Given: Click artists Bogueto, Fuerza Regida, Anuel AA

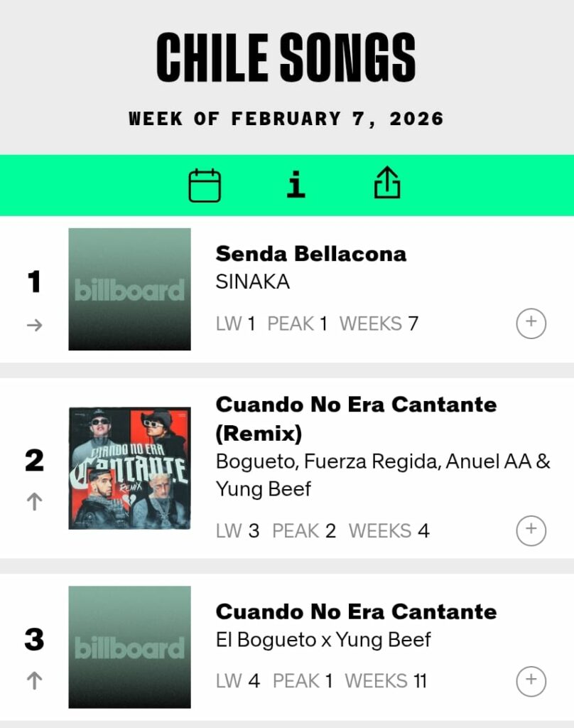Looking at the screenshot, I should tap(382, 461).
